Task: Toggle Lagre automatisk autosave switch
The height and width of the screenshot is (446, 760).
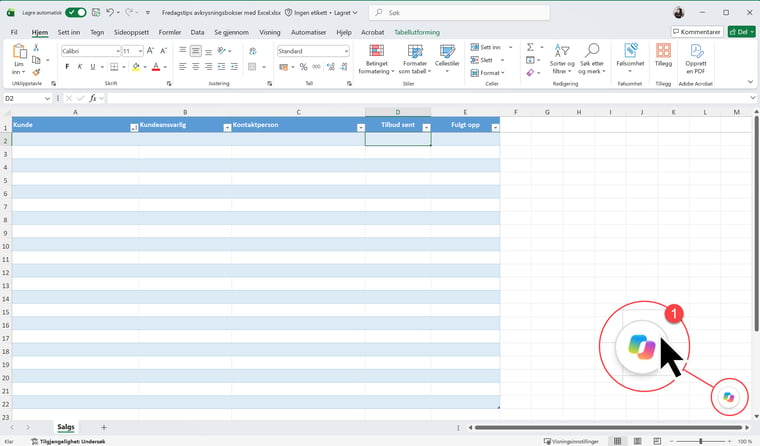Action: click(x=76, y=12)
